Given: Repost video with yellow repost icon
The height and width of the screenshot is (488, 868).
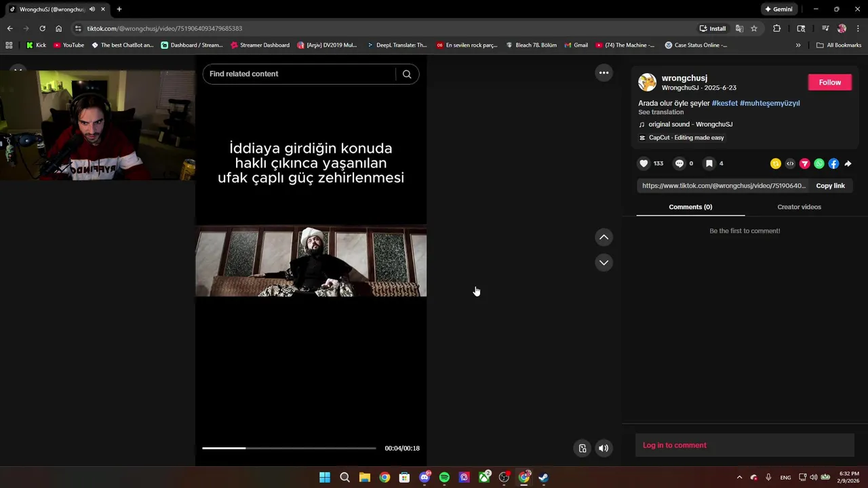Looking at the screenshot, I should point(776,163).
